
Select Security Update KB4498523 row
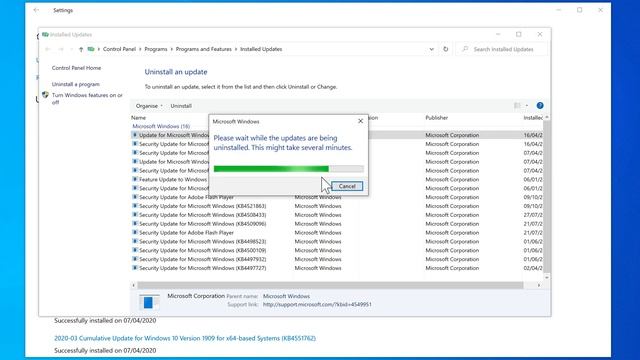pyautogui.click(x=337, y=242)
